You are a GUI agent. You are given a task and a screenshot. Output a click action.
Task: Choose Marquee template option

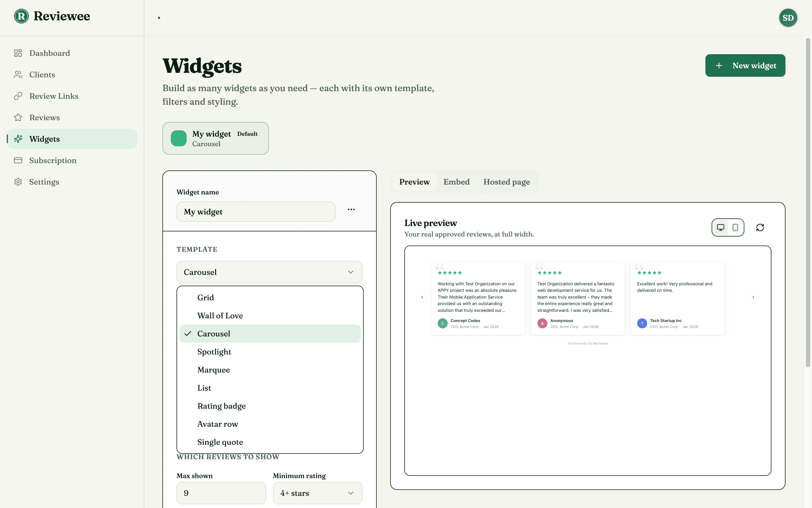(x=270, y=370)
